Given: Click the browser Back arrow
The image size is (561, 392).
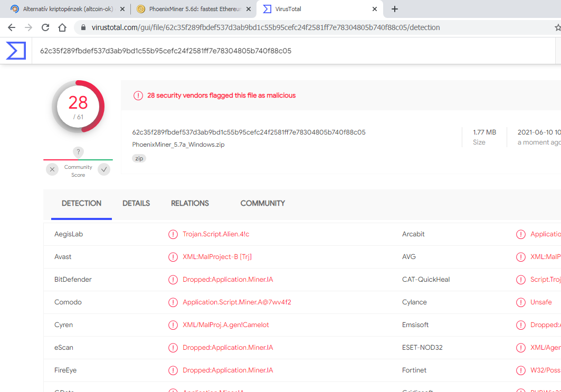Looking at the screenshot, I should pyautogui.click(x=12, y=27).
